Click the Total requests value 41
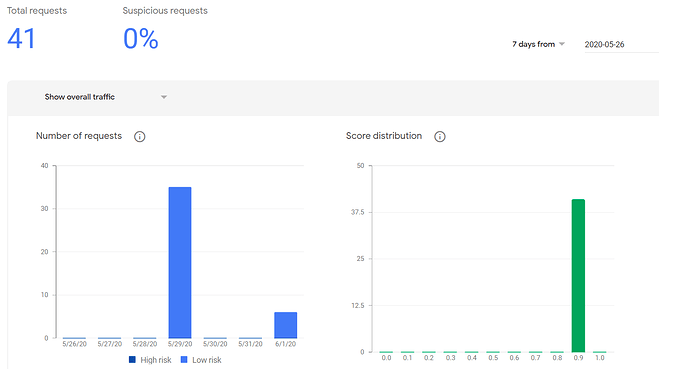The width and height of the screenshot is (684, 369). 21,38
